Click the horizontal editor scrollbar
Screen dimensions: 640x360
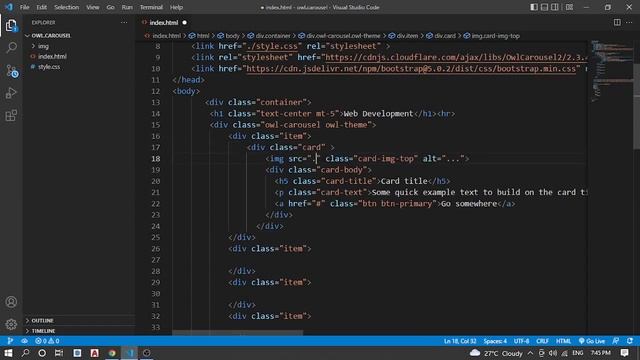click(x=238, y=333)
